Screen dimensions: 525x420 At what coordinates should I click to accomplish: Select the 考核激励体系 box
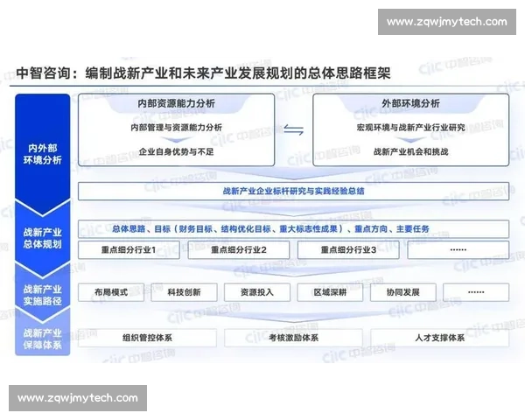click(294, 338)
